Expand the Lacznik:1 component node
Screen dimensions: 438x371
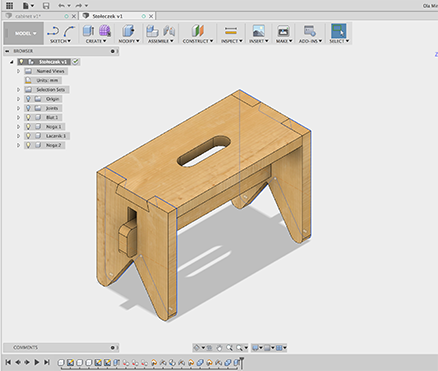click(x=19, y=136)
